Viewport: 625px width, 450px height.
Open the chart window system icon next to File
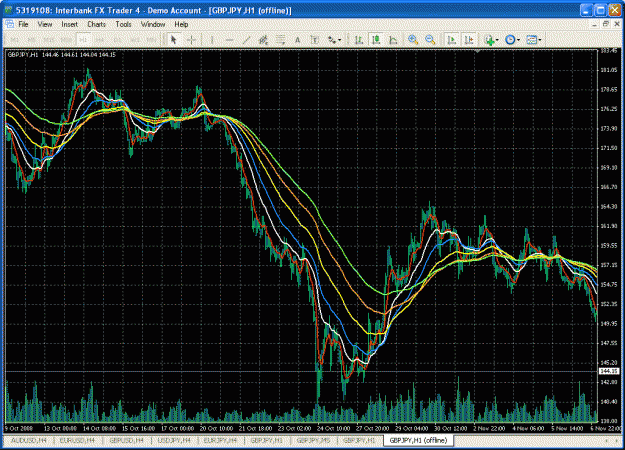point(10,25)
